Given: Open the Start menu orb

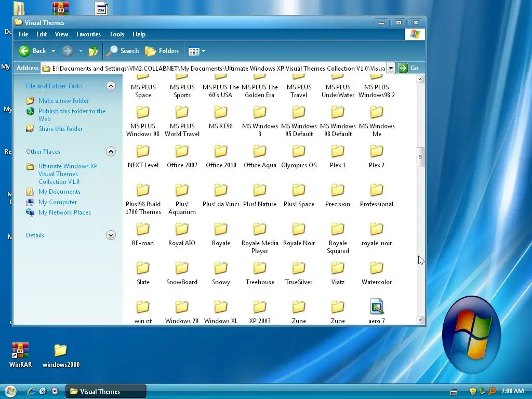Looking at the screenshot, I should 10,391.
